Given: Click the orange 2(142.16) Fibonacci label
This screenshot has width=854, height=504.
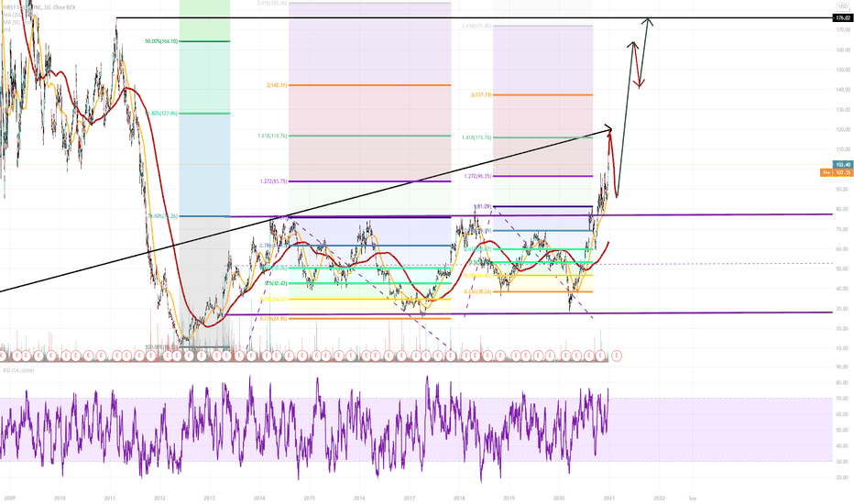Looking at the screenshot, I should (277, 85).
